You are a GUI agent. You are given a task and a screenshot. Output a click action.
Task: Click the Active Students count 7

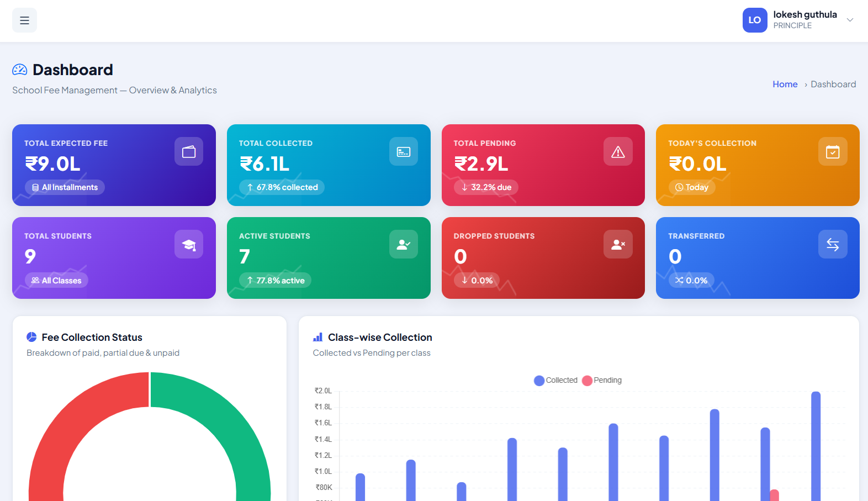point(245,256)
